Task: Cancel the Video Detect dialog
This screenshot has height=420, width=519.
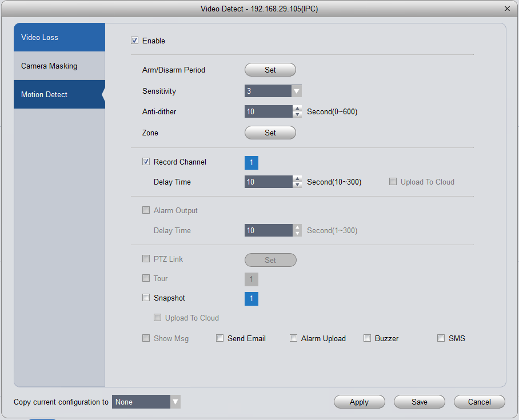Action: point(480,402)
